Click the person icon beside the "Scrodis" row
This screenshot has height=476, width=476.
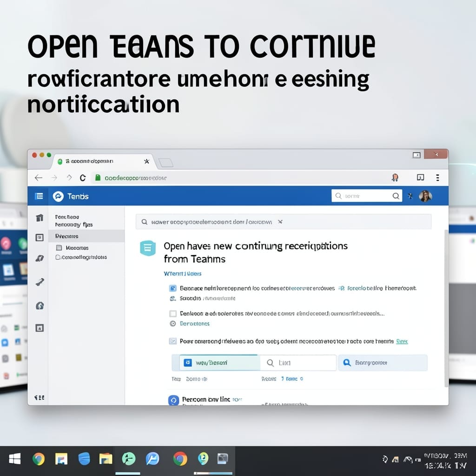click(x=173, y=298)
